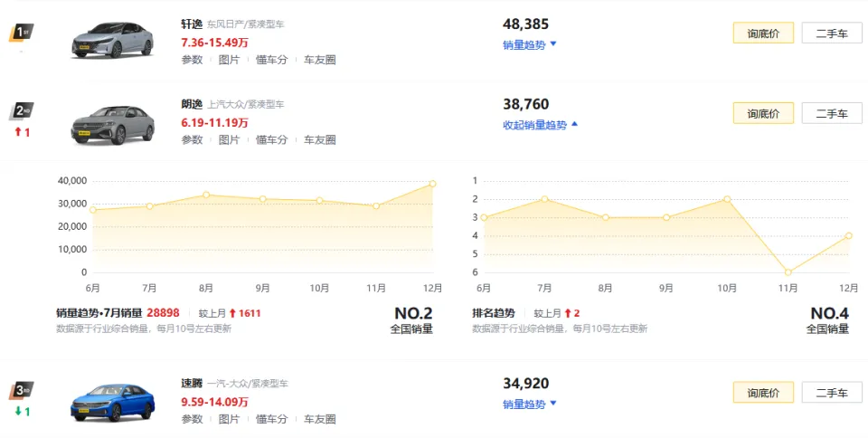
Task: Click 二手车 button for 速腾
Action: [832, 392]
